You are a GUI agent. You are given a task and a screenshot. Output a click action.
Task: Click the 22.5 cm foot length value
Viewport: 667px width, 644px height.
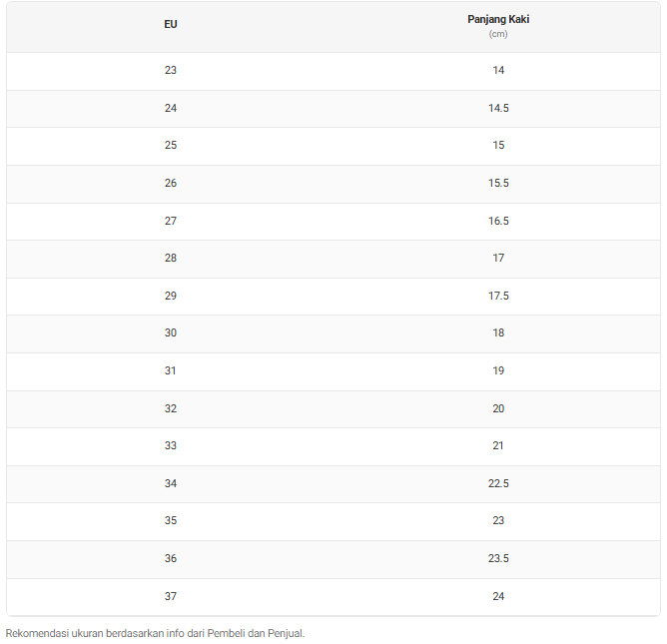tap(498, 483)
